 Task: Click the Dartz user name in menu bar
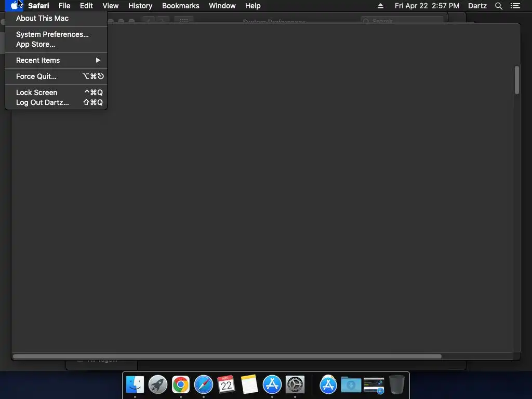click(477, 6)
